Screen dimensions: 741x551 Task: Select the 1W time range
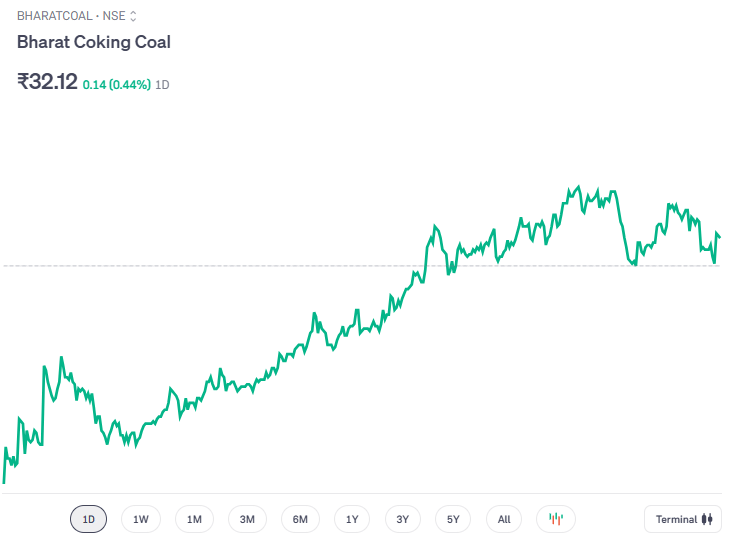[x=141, y=519]
